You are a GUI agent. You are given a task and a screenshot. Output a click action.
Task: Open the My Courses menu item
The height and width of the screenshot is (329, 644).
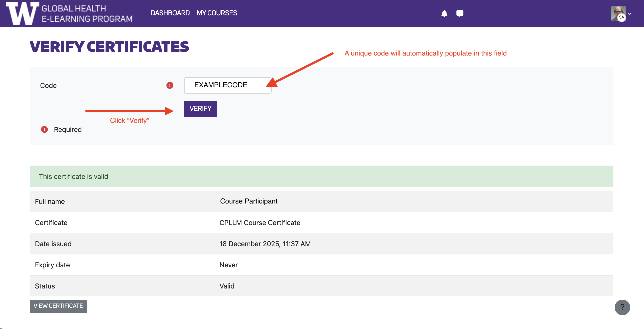(217, 13)
